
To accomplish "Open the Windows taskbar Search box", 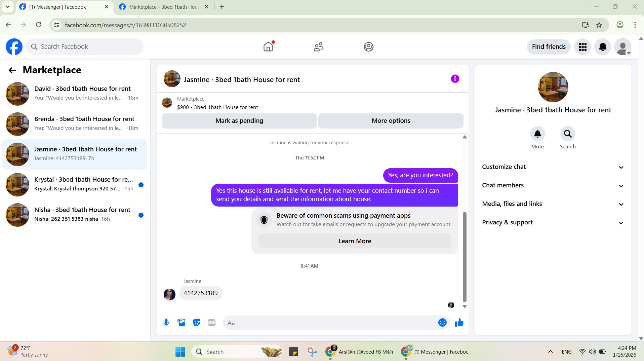I will [237, 352].
